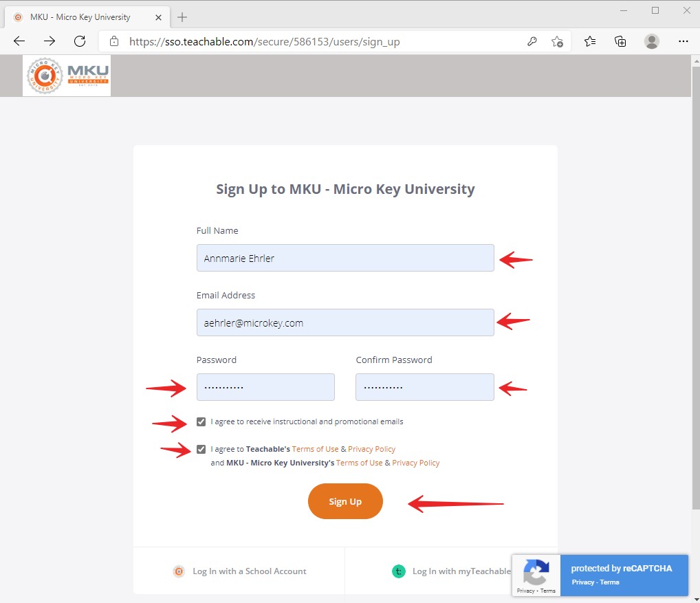
Task: Reload the page with the refresh icon
Action: [x=80, y=41]
